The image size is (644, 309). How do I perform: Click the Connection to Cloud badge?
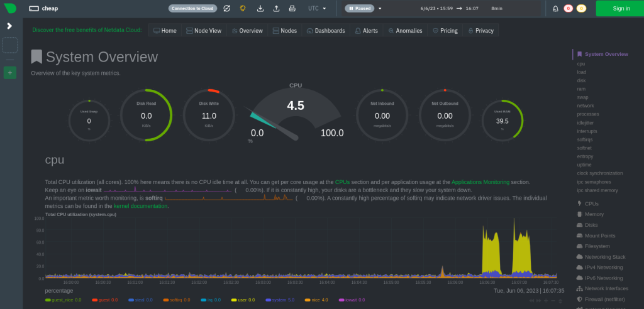[192, 8]
